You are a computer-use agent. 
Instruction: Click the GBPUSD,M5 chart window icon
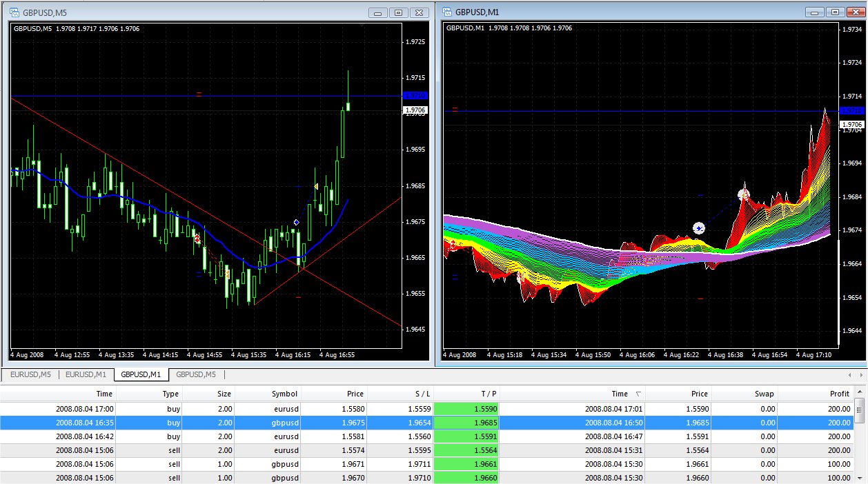point(14,12)
